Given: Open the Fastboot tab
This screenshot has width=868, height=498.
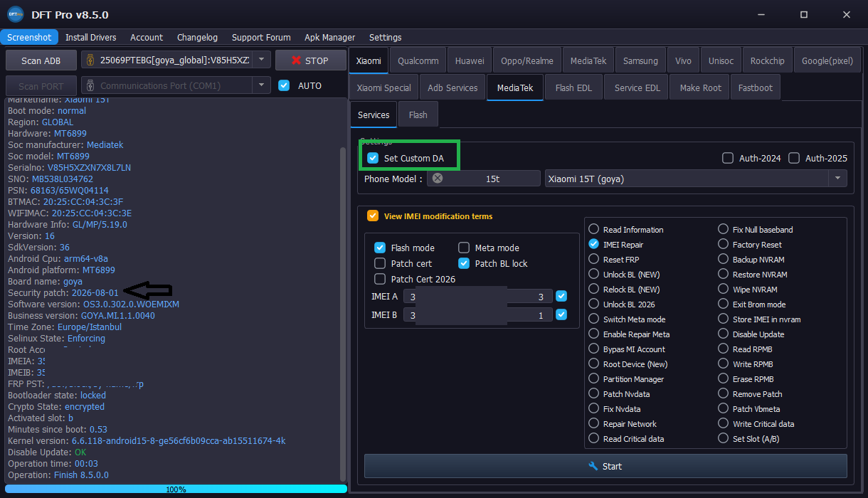Looking at the screenshot, I should 755,88.
